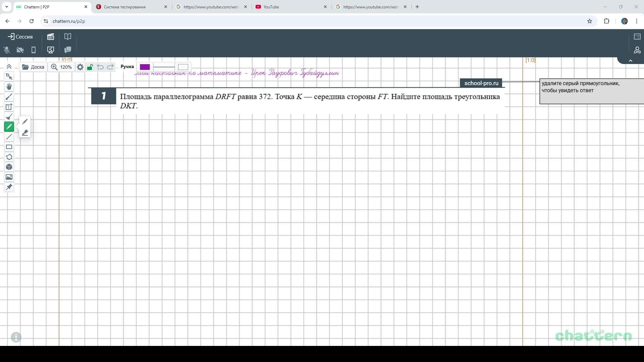Screen dimensions: 644x362
Task: Select the Chattern | P2P tab
Action: 52,7
